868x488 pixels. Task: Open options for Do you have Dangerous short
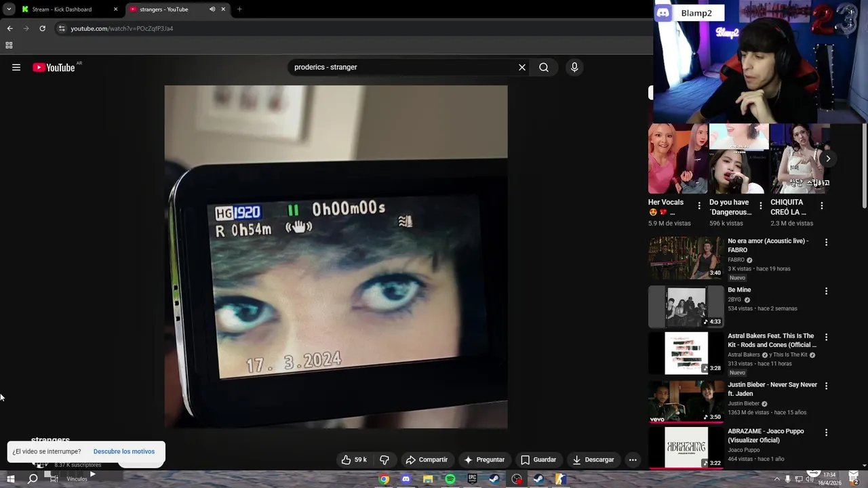point(760,205)
